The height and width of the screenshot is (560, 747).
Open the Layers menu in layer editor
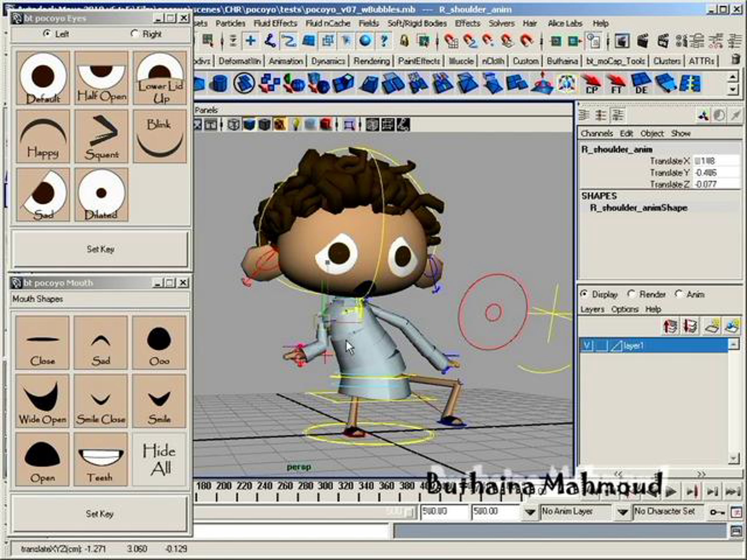pos(592,309)
